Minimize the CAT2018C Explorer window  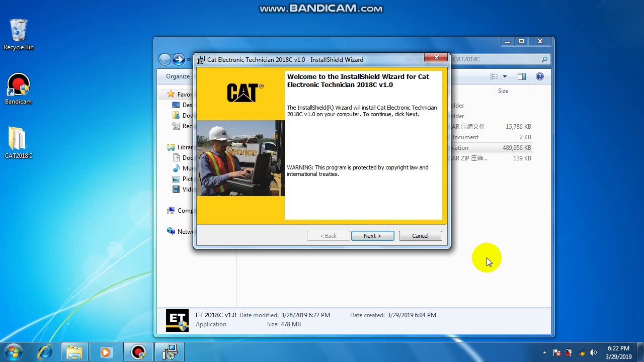(x=507, y=41)
